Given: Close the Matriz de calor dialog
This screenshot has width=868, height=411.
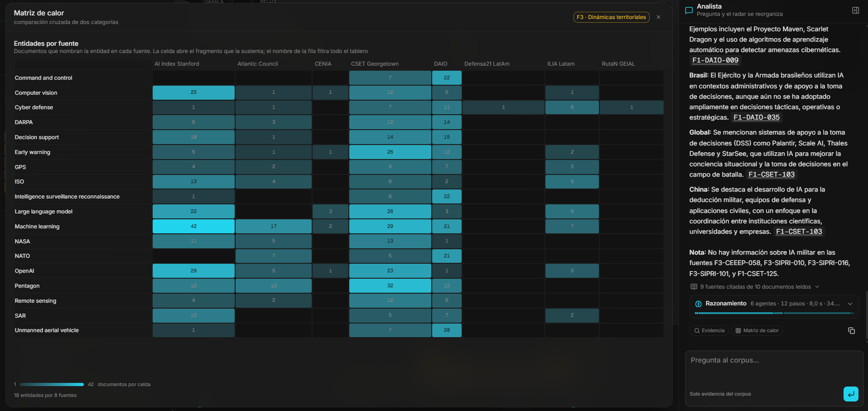Looking at the screenshot, I should [x=658, y=17].
